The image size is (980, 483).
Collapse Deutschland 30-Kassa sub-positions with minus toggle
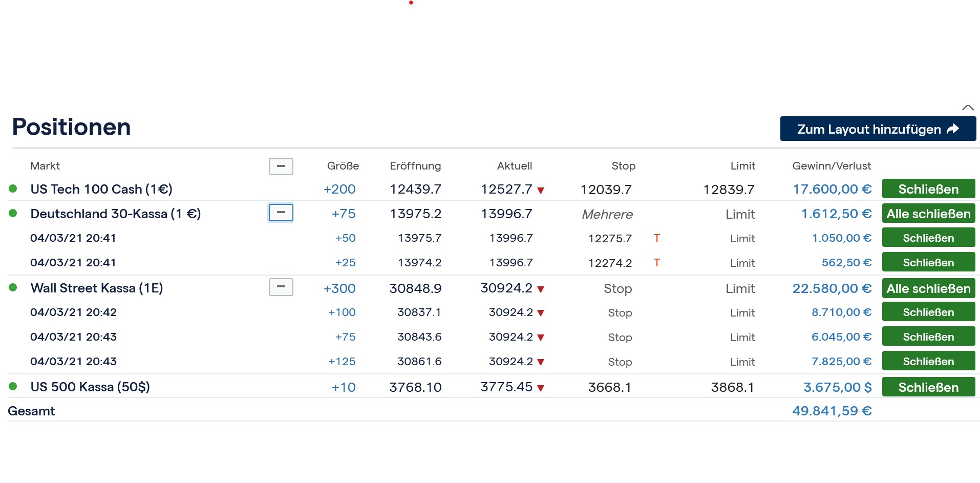(x=281, y=213)
